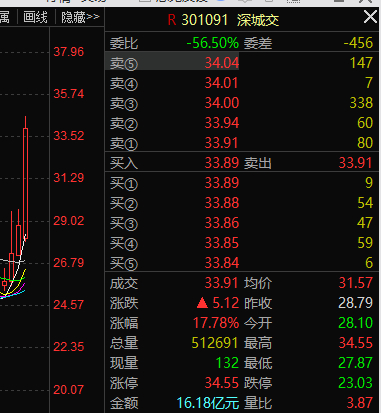The image size is (381, 413).
Task: Click the 隐藏>> hide button
Action: 80,17
